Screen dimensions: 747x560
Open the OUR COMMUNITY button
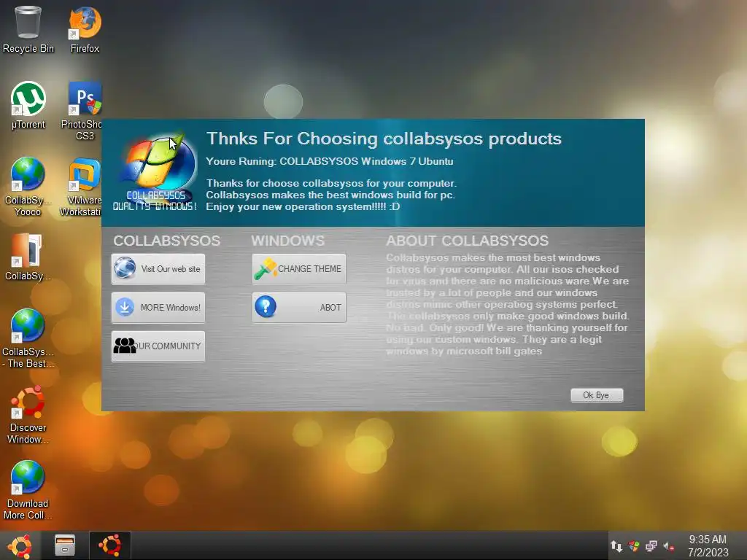pyautogui.click(x=158, y=346)
